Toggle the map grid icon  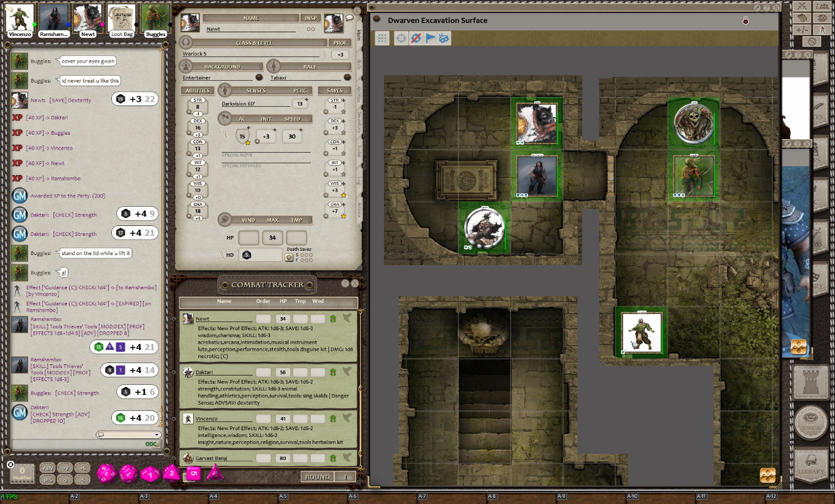383,38
